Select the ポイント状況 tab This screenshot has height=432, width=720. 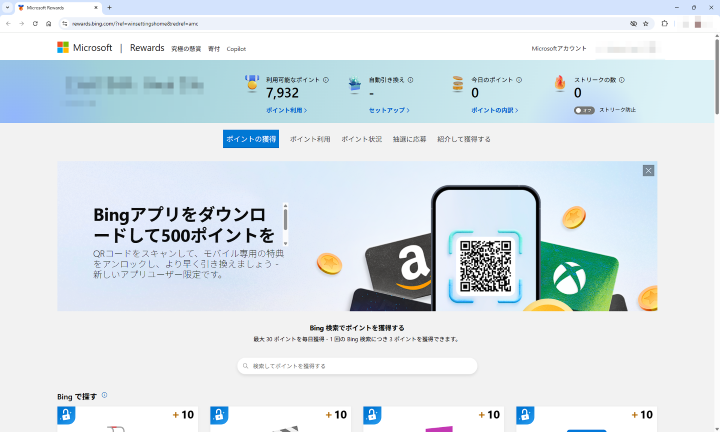361,139
